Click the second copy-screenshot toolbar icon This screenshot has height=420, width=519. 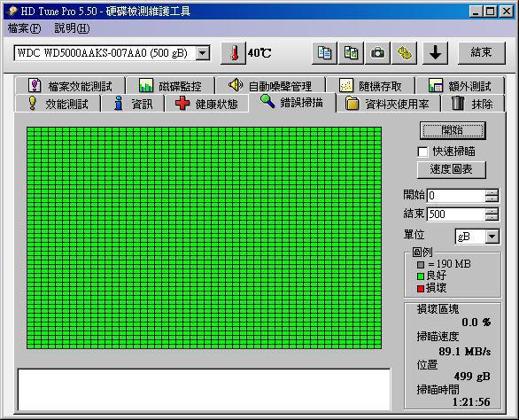(351, 53)
